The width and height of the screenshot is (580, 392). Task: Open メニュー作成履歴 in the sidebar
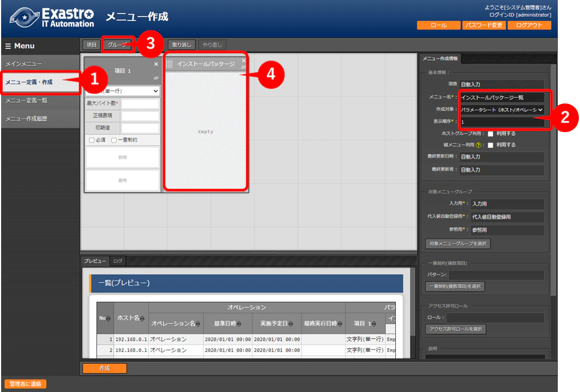point(41,119)
